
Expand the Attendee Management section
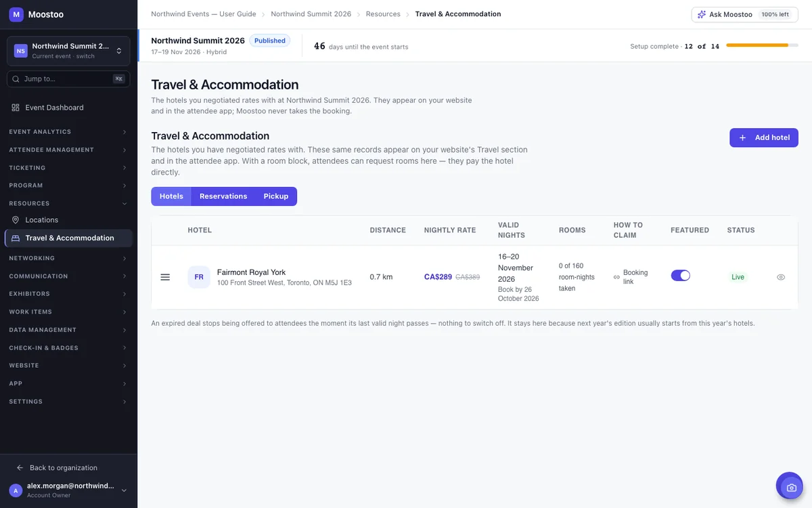68,150
